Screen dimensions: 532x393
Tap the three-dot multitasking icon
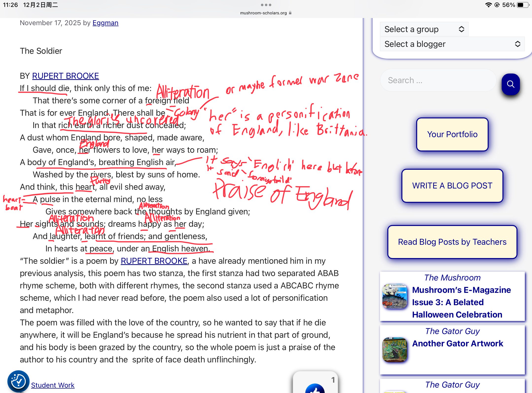tap(266, 5)
